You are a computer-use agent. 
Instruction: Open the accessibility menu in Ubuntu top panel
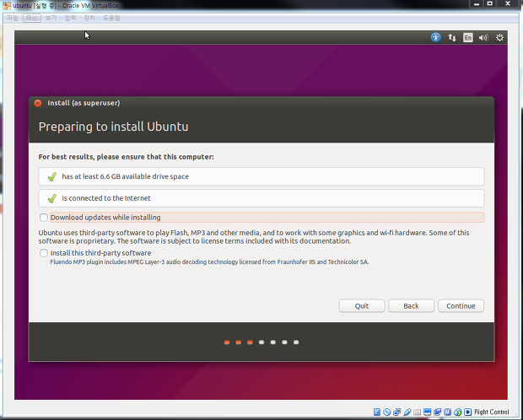point(435,37)
